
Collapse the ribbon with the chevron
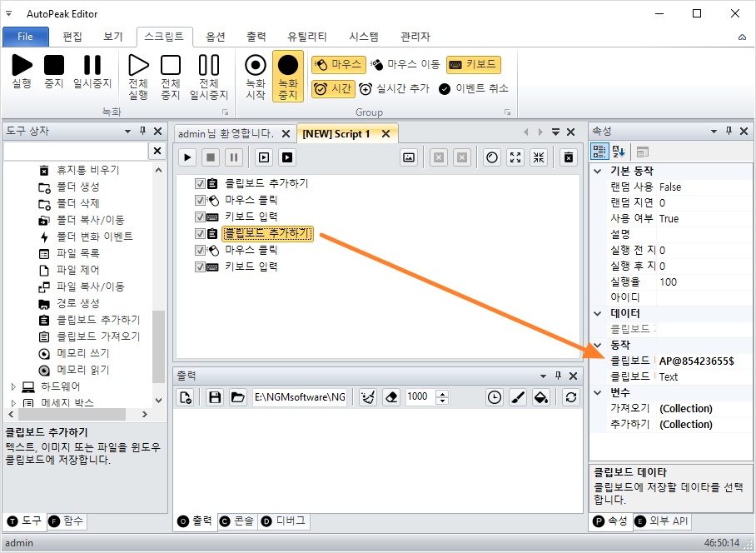point(742,37)
